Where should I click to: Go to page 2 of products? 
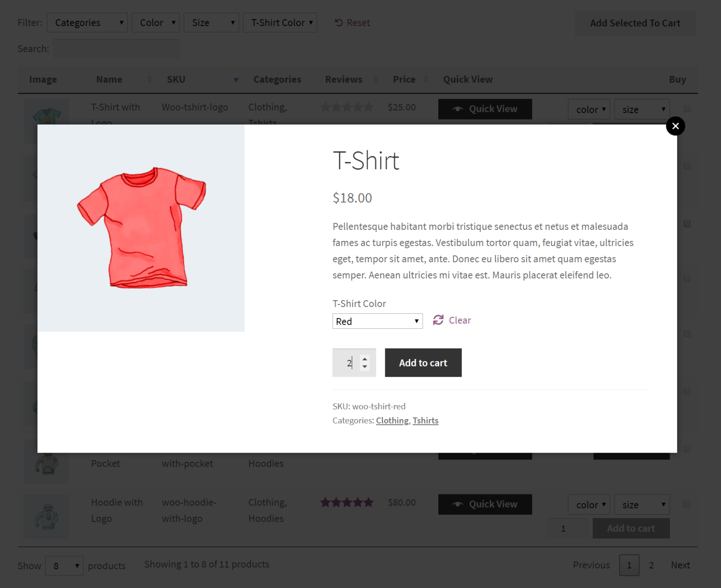(x=651, y=565)
